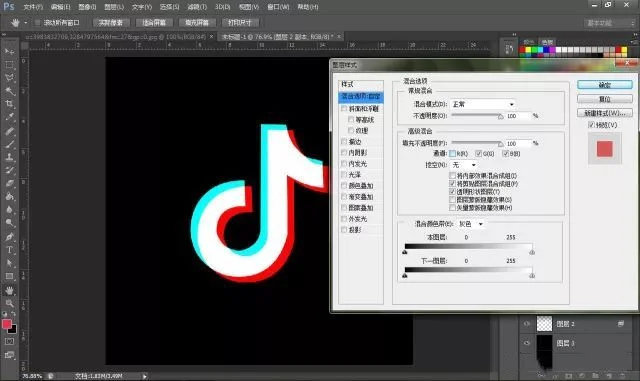Select the Crop tool

pyautogui.click(x=9, y=104)
